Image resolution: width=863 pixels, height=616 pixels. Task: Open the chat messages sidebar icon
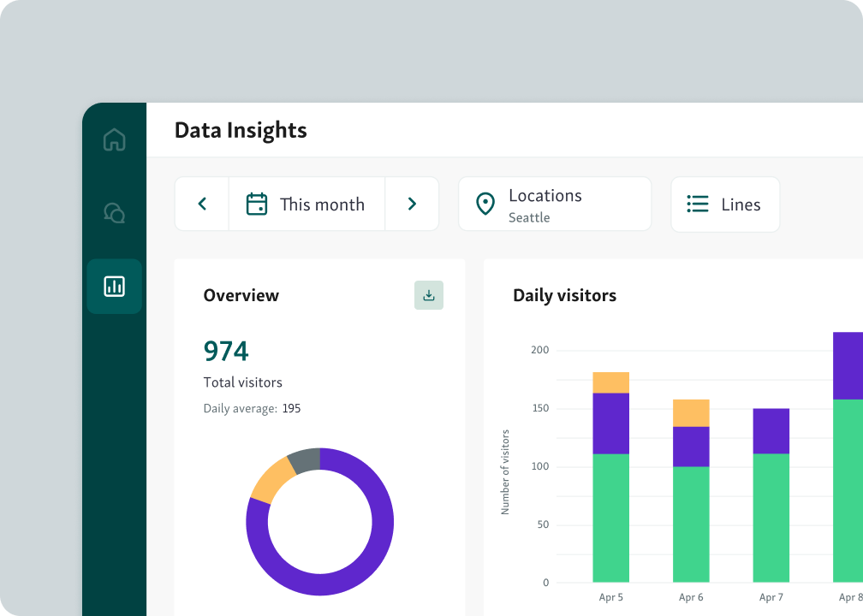click(x=114, y=212)
